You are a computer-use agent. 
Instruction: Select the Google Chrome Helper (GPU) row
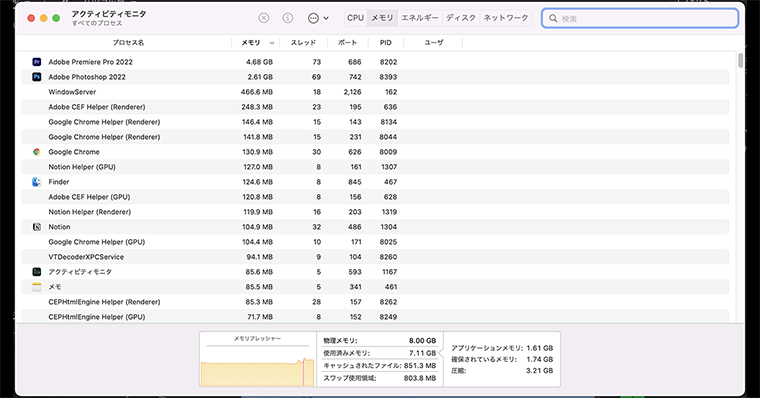[375, 242]
